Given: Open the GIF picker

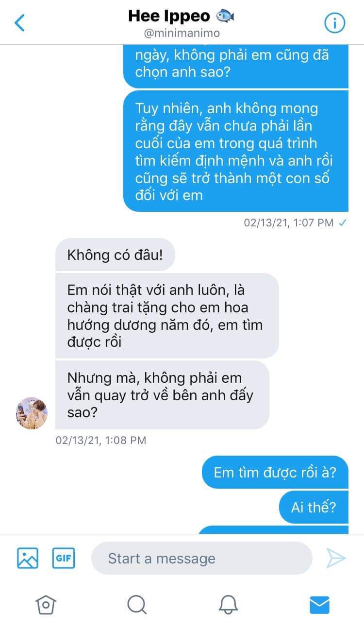Looking at the screenshot, I should tap(64, 558).
